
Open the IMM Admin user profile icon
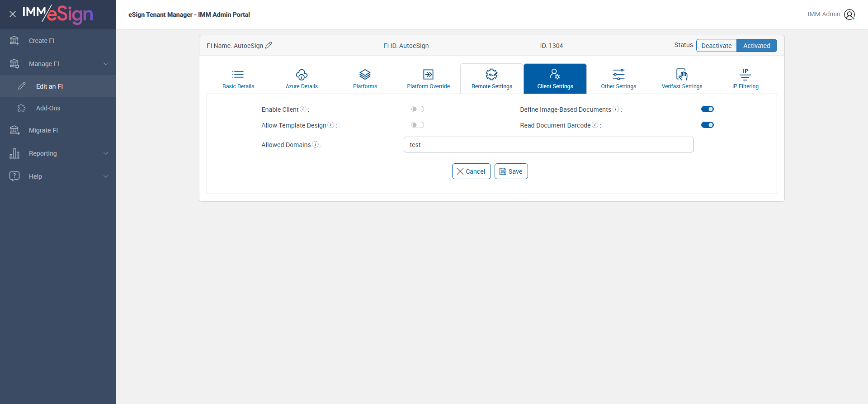849,14
